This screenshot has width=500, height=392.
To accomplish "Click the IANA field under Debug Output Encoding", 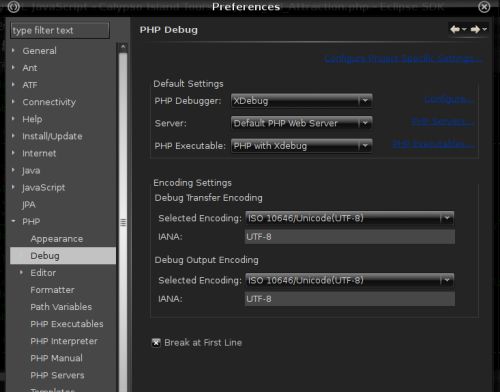I will click(350, 299).
